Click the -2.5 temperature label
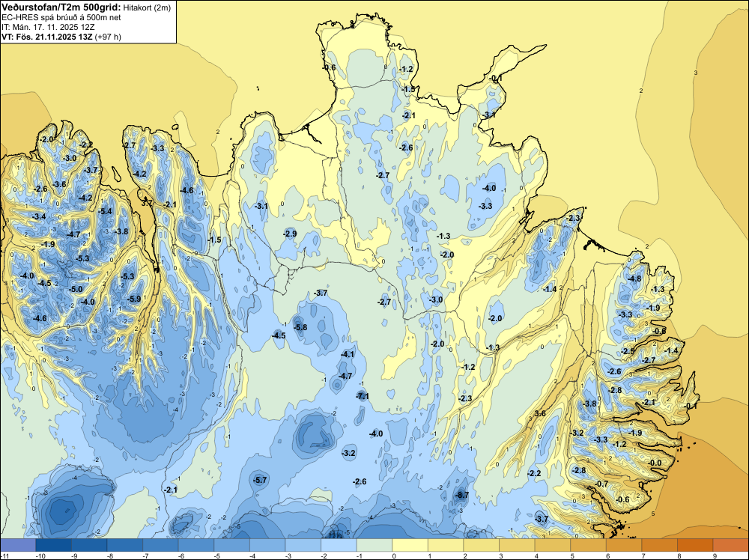This screenshot has width=749, height=560. (628, 351)
